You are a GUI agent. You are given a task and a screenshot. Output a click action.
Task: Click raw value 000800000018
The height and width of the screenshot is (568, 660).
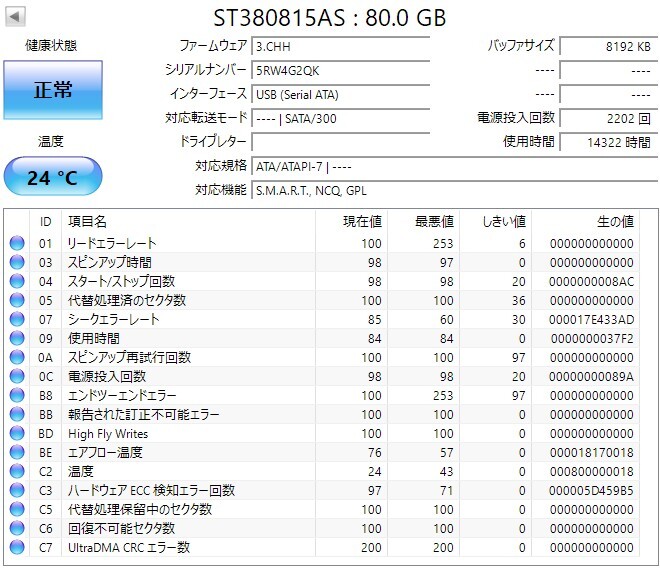[591, 472]
